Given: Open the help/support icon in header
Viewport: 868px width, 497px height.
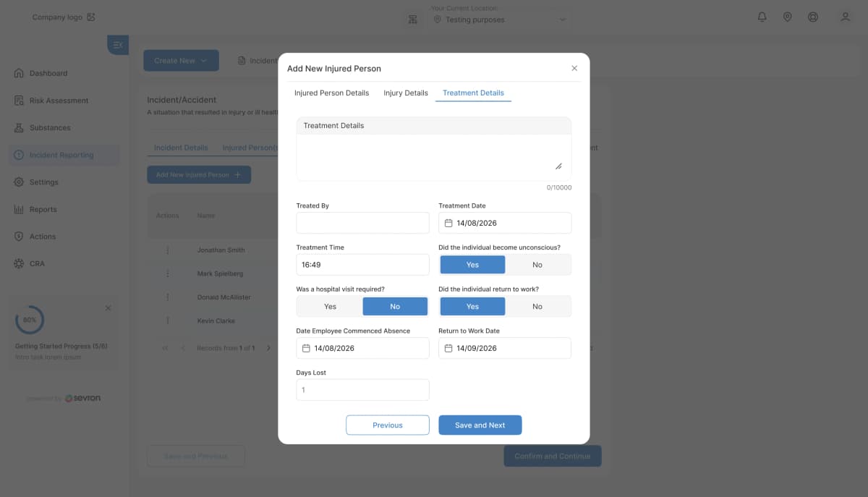Looking at the screenshot, I should point(812,16).
